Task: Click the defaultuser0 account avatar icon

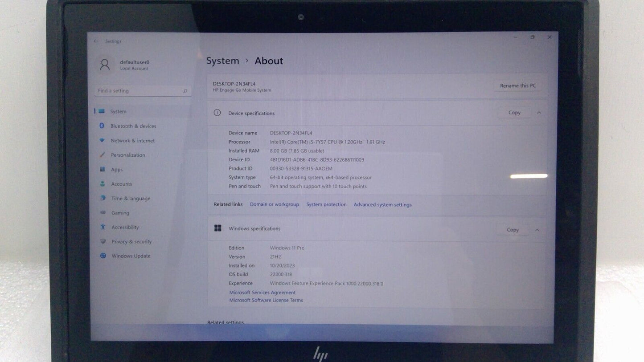Action: (x=105, y=65)
